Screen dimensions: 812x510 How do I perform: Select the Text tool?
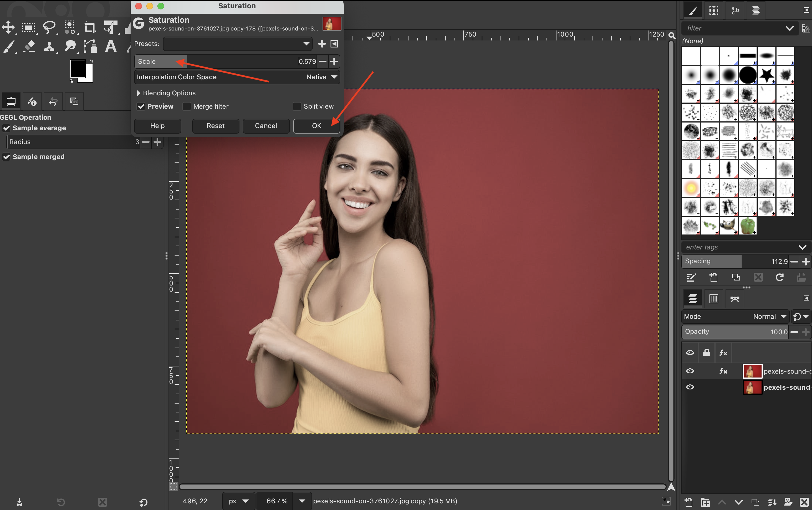pyautogui.click(x=111, y=47)
